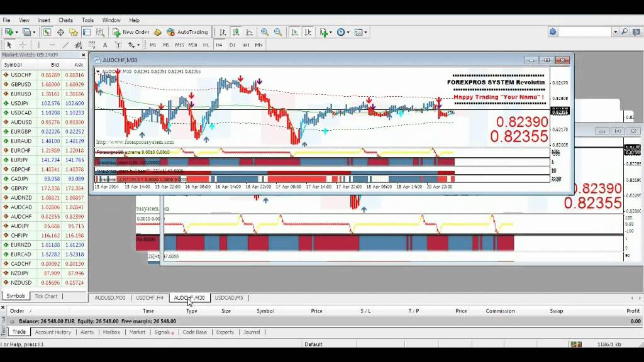Viewport: 644px width, 362px height.
Task: Select the Equidistant Channel tool
Action: [79, 45]
